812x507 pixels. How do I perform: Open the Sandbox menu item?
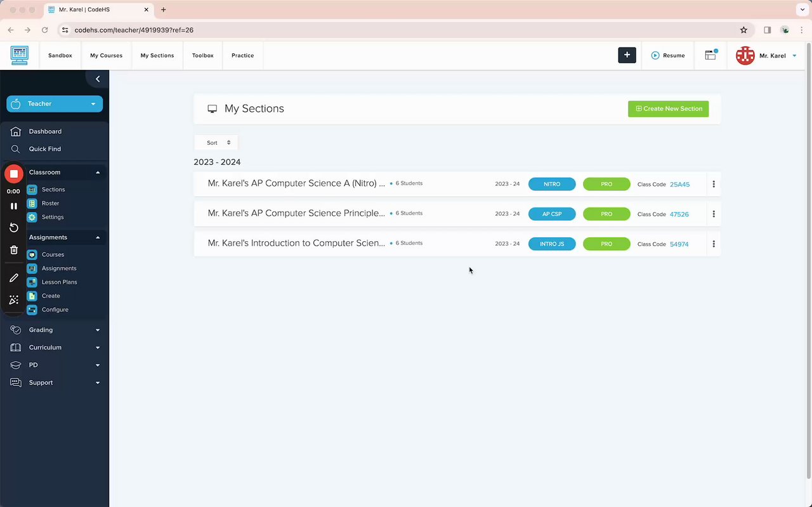click(x=60, y=56)
